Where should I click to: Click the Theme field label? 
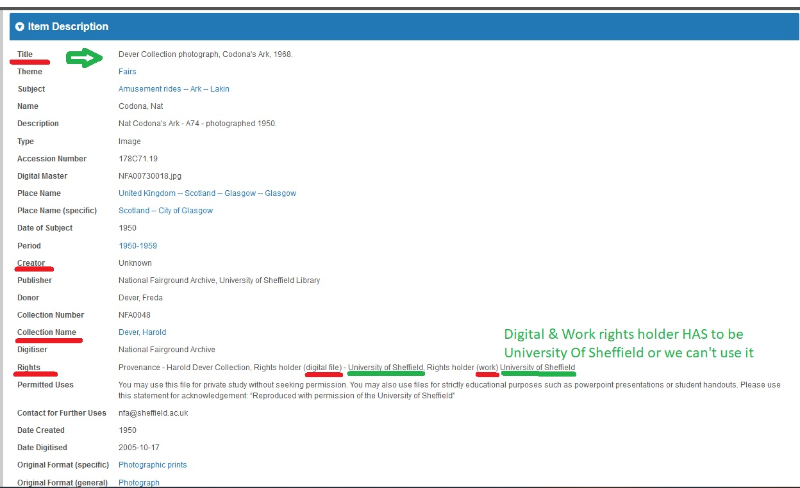30,71
